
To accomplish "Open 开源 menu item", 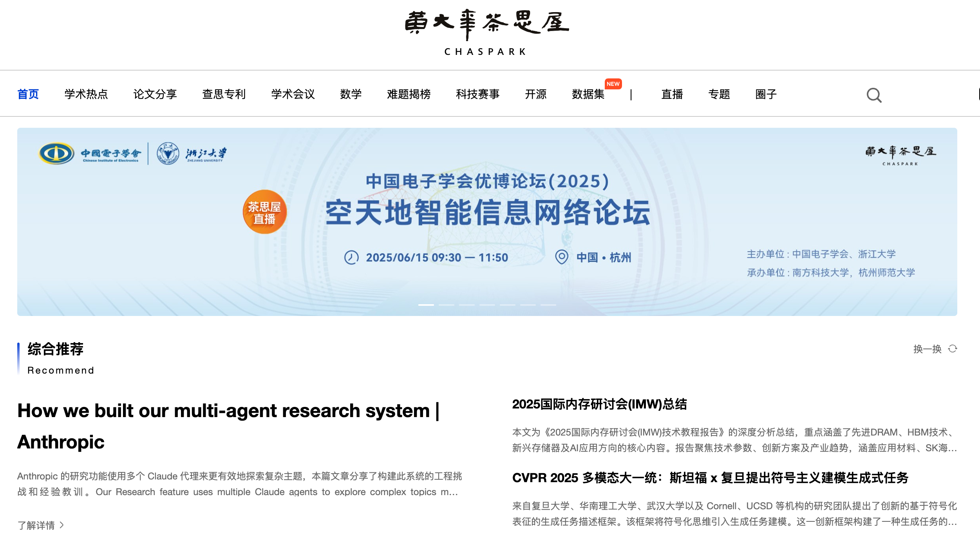I will pos(536,94).
